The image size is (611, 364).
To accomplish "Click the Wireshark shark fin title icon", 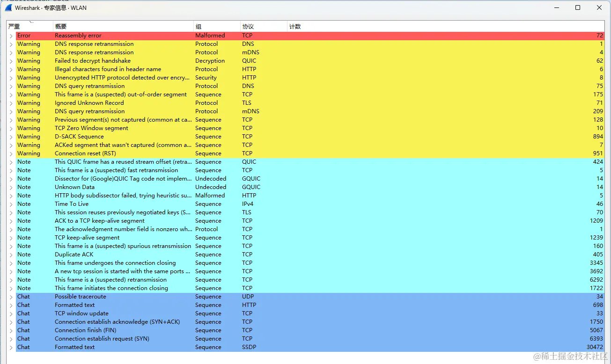I will 8,7.
